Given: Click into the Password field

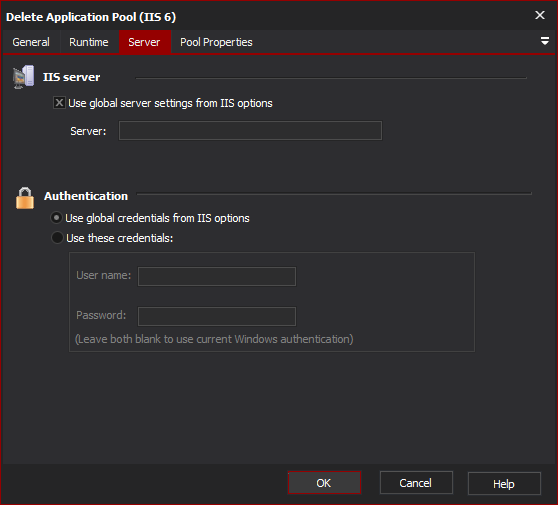Looking at the screenshot, I should pyautogui.click(x=217, y=316).
